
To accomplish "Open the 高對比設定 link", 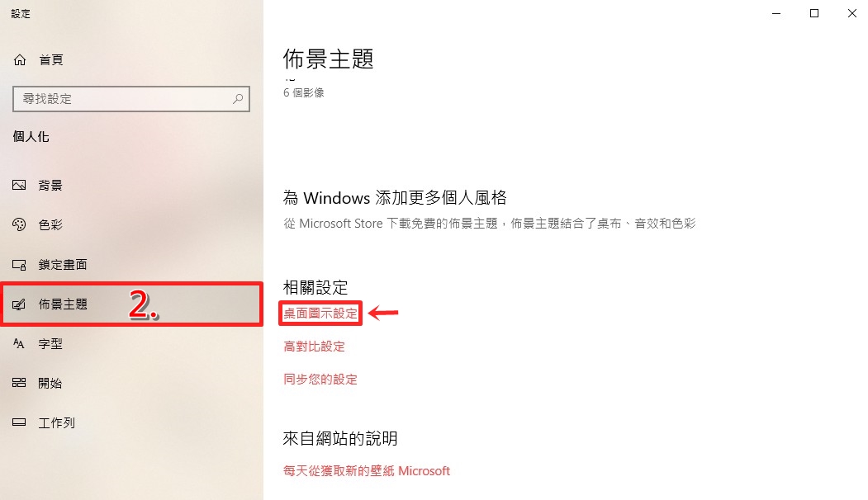I will tap(314, 347).
